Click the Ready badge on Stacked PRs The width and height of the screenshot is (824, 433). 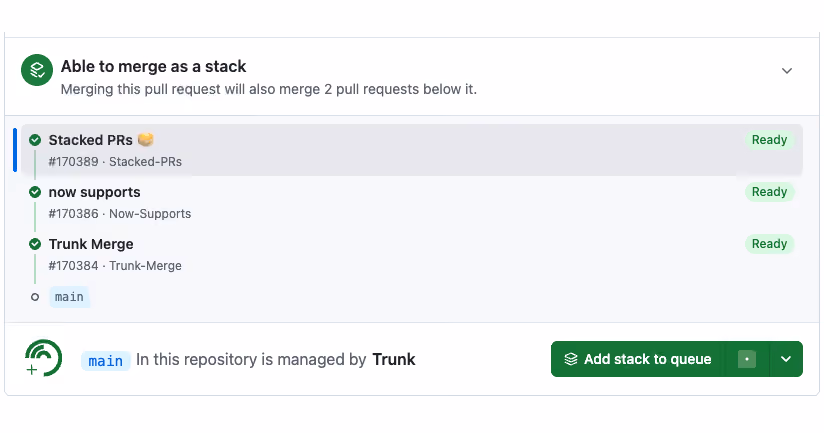(x=769, y=140)
